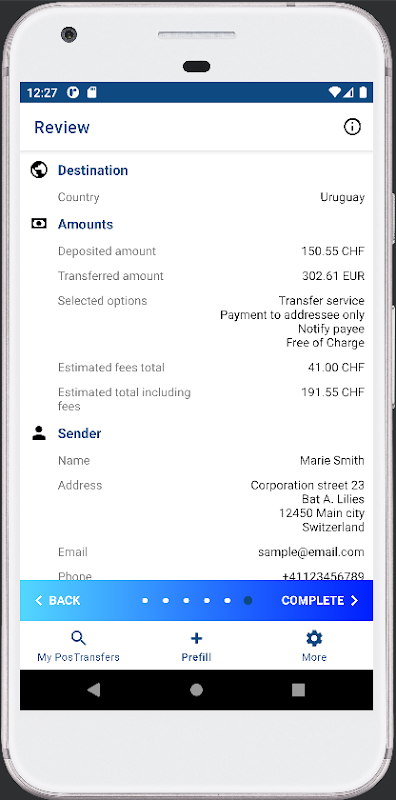Tap the SD card icon in status bar

tap(91, 92)
